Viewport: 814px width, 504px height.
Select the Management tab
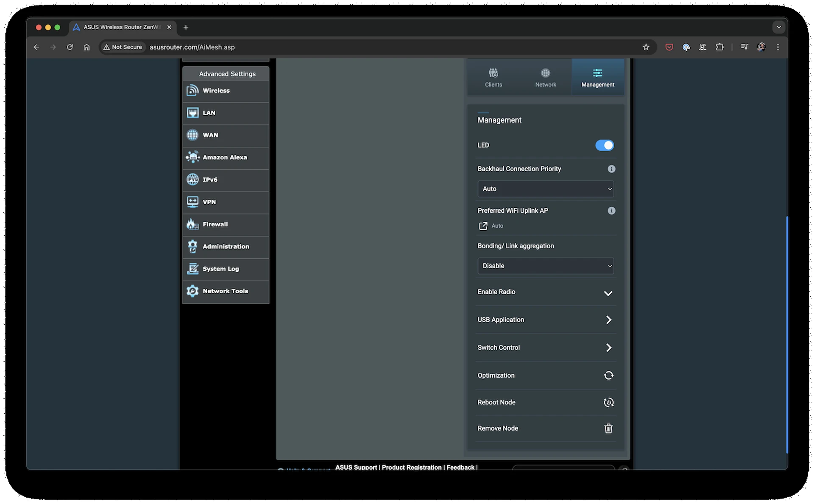click(x=597, y=78)
